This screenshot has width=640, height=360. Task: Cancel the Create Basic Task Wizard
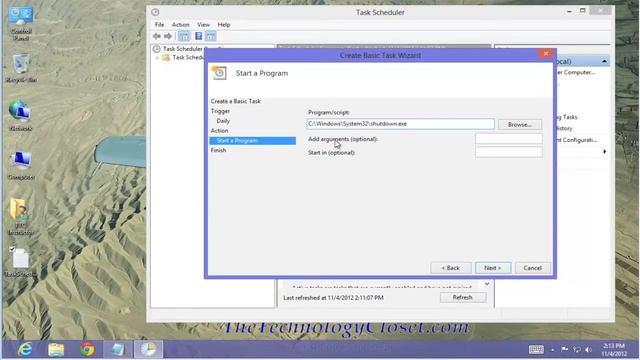[532, 268]
